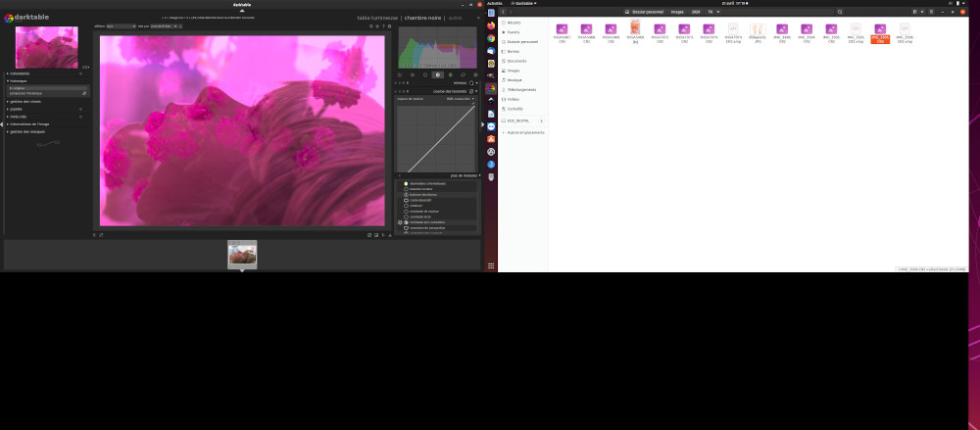
Task: Select the highlighted IMG CR2 file
Action: pyautogui.click(x=880, y=33)
